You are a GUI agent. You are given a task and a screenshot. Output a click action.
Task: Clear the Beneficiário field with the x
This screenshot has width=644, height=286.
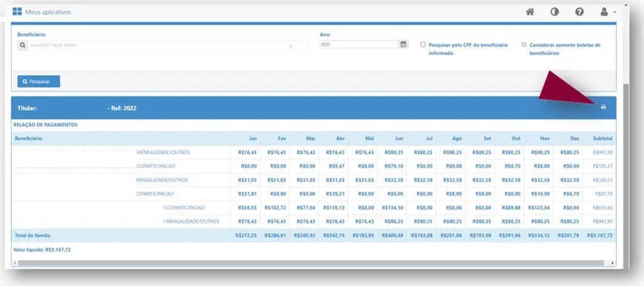290,46
